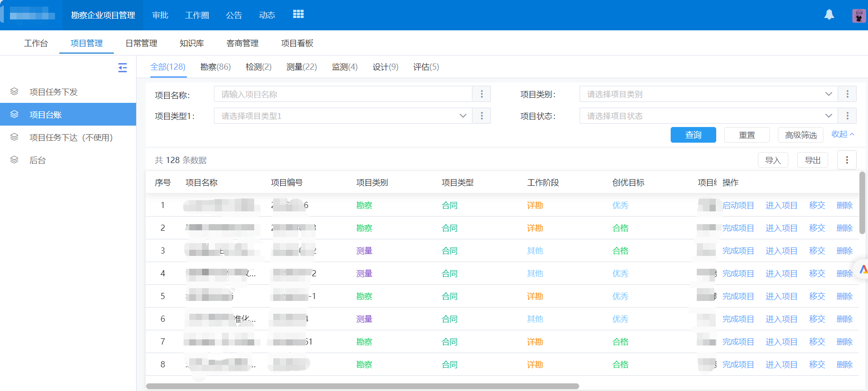Viewport: 868px width, 391px height.
Task: Click the 查询 button
Action: coord(693,135)
